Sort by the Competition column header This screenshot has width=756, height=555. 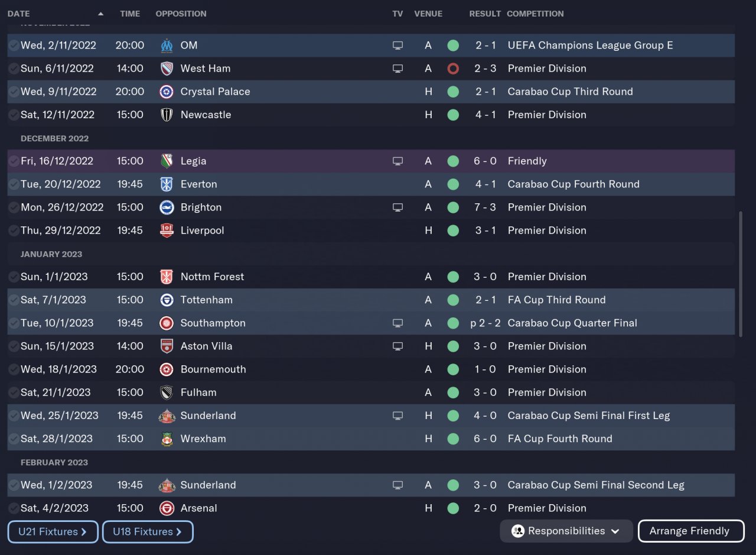click(x=535, y=14)
